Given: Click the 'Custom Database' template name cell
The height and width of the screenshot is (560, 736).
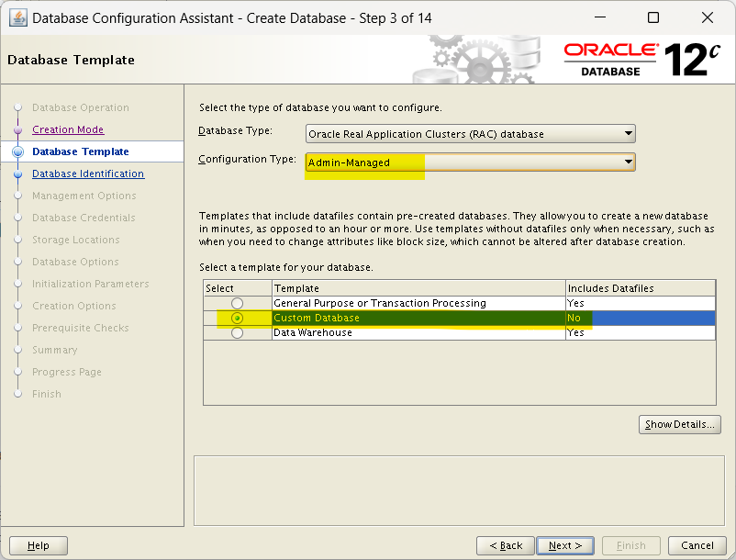Looking at the screenshot, I should (418, 318).
